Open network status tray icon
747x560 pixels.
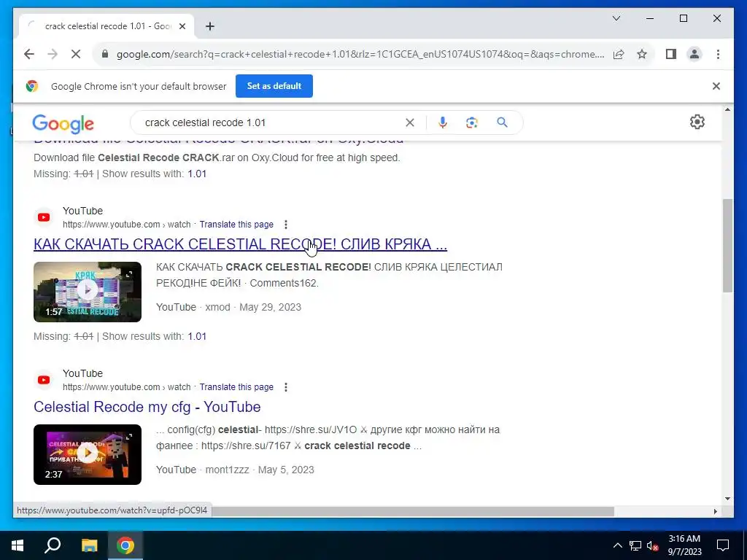(x=635, y=545)
